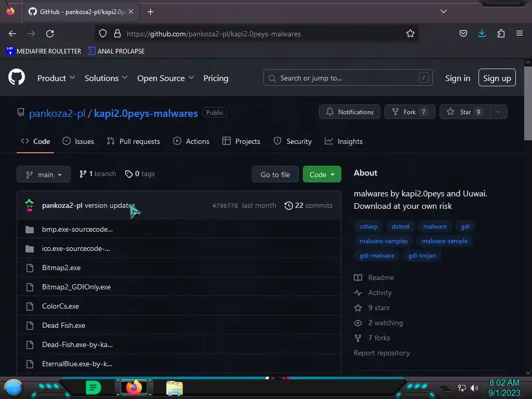Viewport: 532px width, 399px height.
Task: Expand the green Code dropdown
Action: (322, 175)
